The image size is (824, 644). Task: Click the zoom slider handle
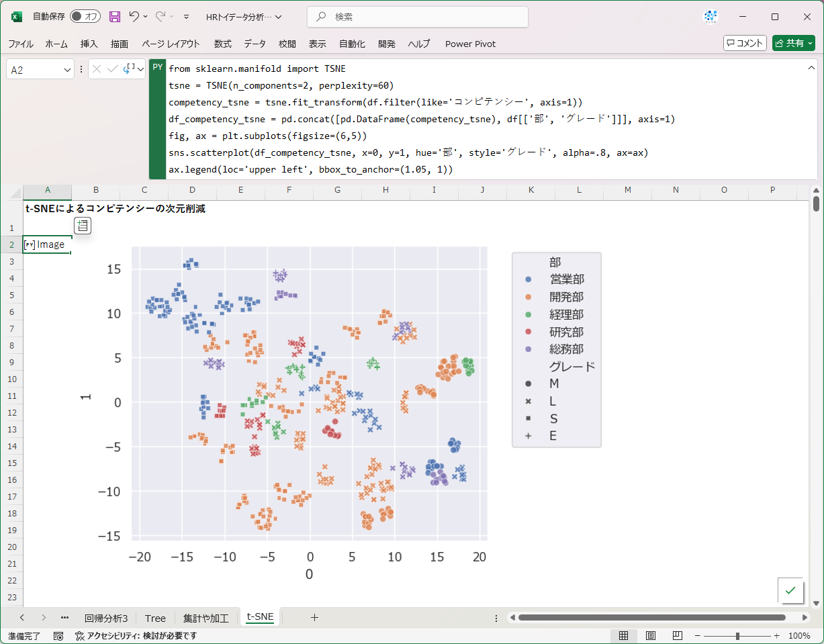737,636
